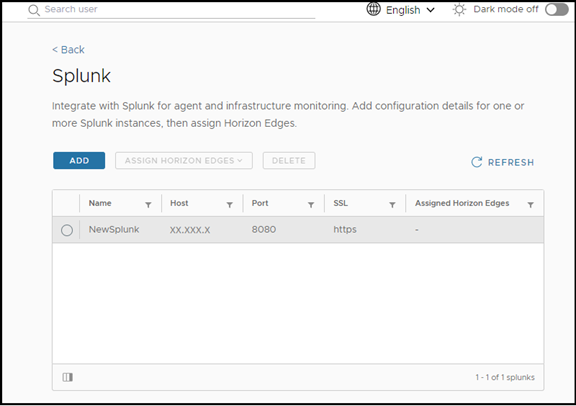
Task: Click the ADD button
Action: (x=79, y=161)
